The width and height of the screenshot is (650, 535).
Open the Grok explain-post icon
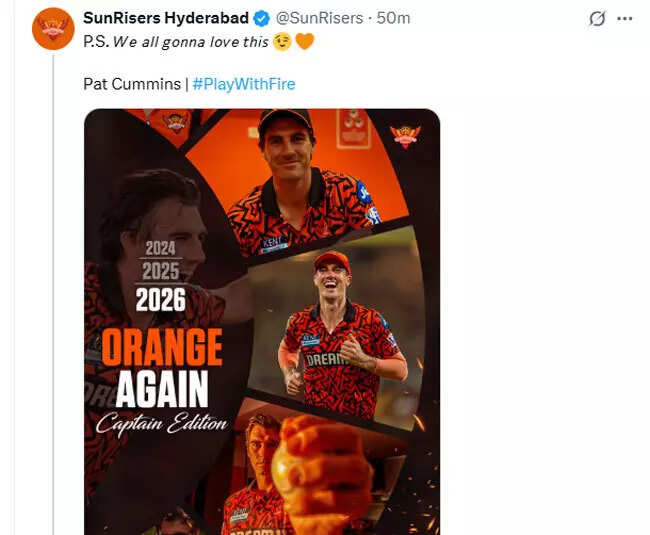[599, 19]
